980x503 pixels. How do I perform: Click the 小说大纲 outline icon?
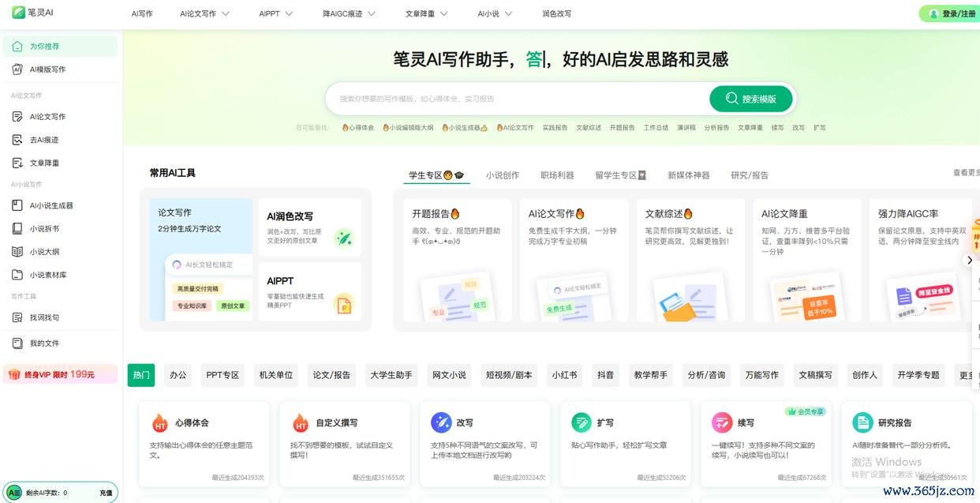[17, 252]
